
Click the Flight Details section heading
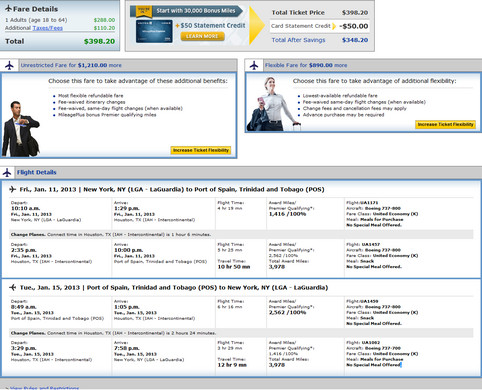click(x=37, y=172)
